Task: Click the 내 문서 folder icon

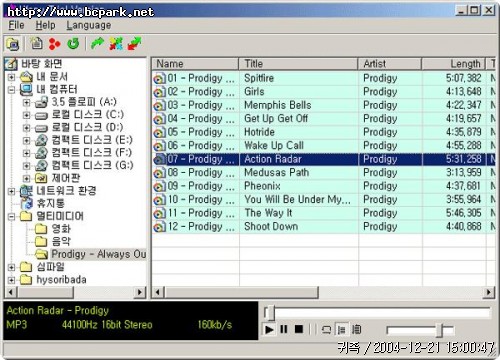Action: click(26, 77)
